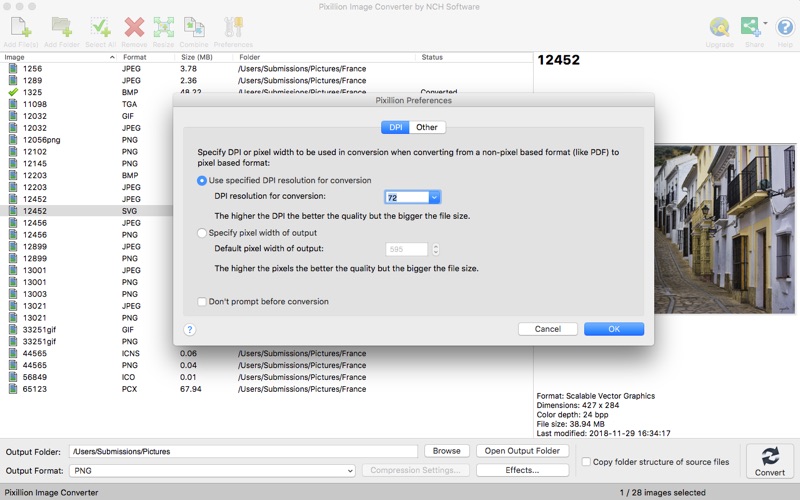800x500 pixels.
Task: Click the Output Folder path field
Action: point(243,452)
